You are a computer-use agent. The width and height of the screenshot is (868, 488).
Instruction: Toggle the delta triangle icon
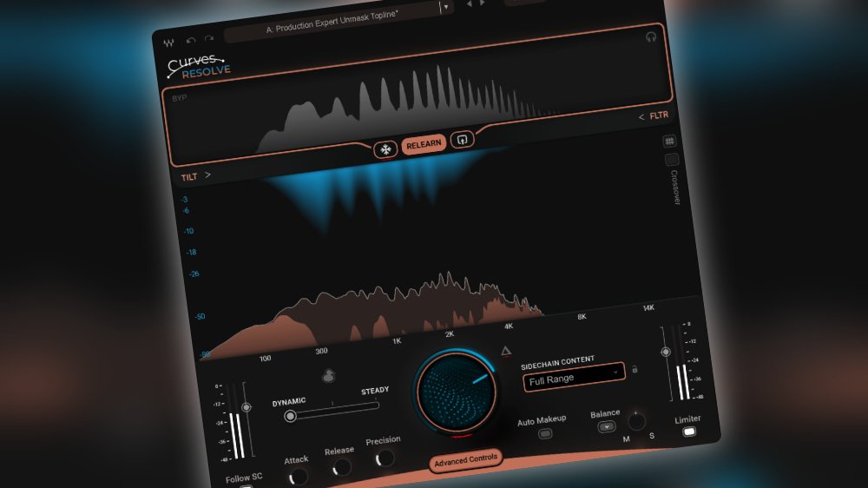[x=506, y=351]
